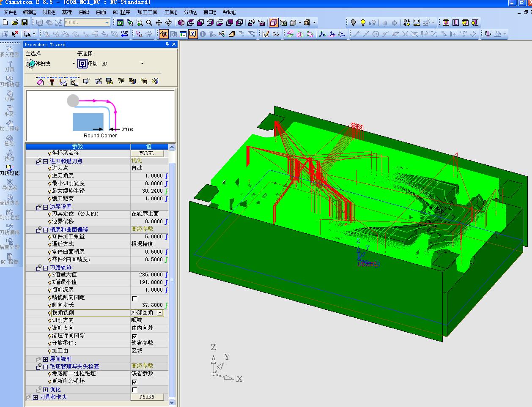
Task: Click the 零件加工余量 value 5.0000
Action: pyautogui.click(x=147, y=237)
